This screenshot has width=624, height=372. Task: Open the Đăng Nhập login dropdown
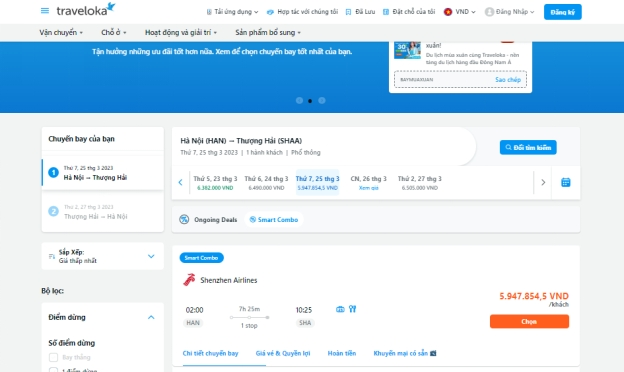coord(515,12)
